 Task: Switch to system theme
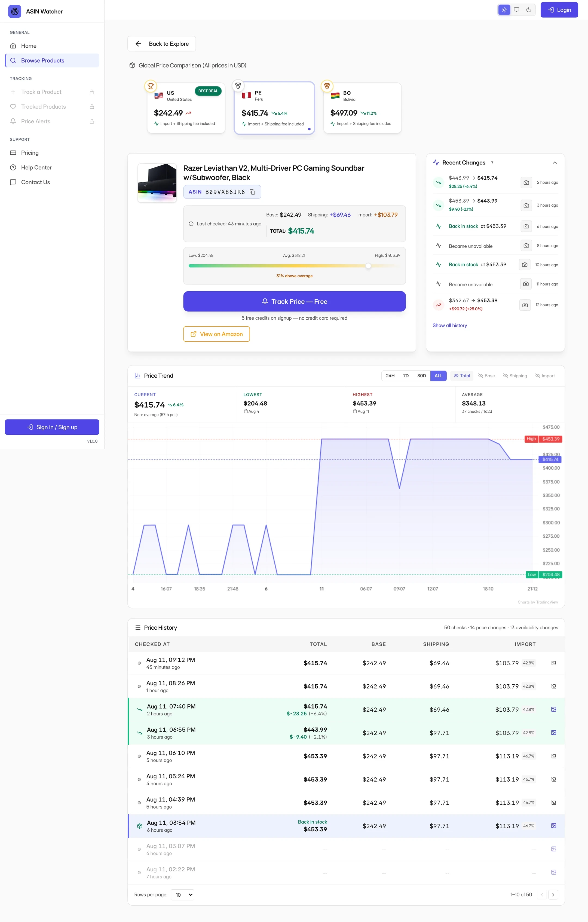(516, 10)
